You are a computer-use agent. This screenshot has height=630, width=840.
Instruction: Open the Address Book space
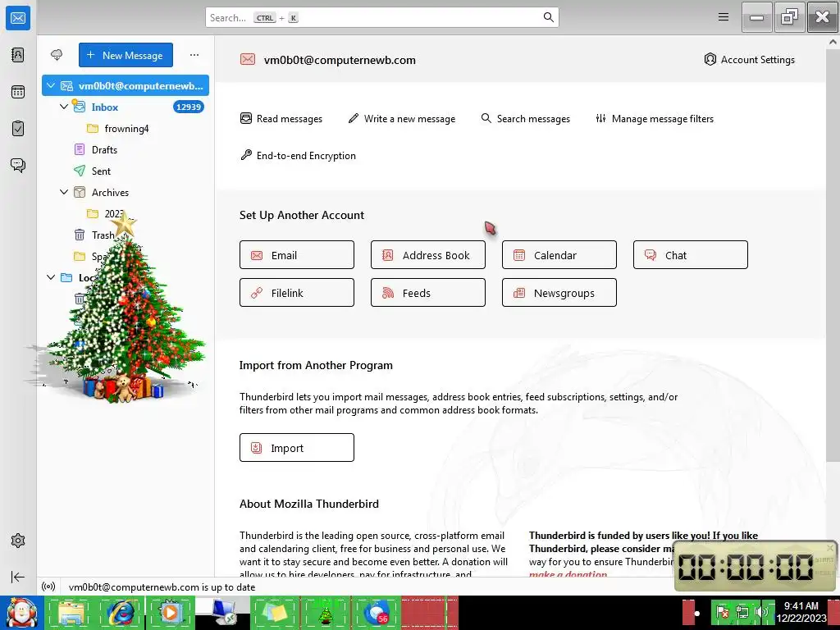click(18, 55)
